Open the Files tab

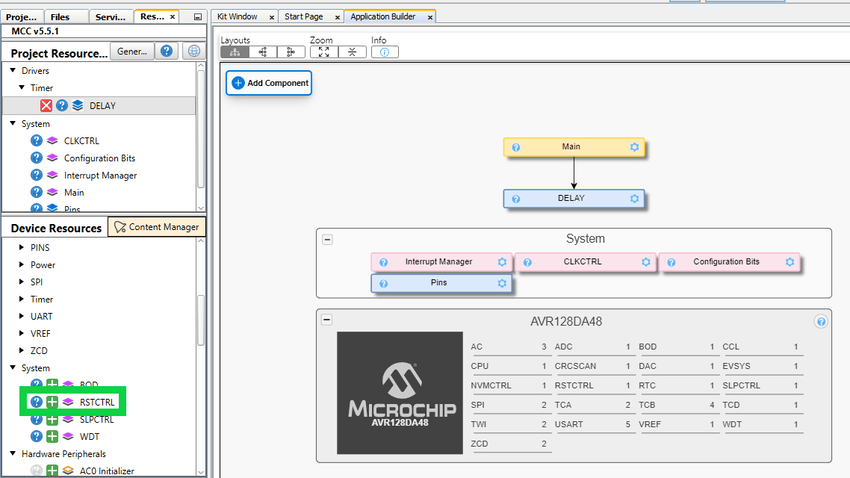(x=60, y=17)
